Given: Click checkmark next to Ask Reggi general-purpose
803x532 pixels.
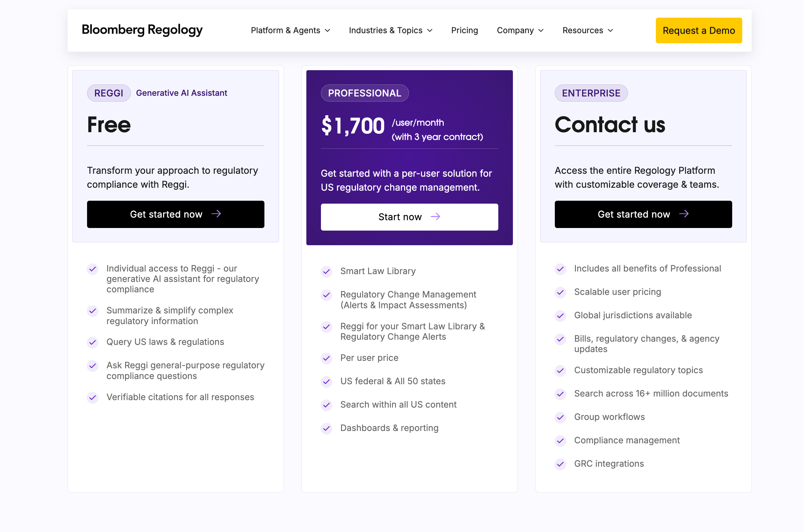Looking at the screenshot, I should tap(93, 366).
